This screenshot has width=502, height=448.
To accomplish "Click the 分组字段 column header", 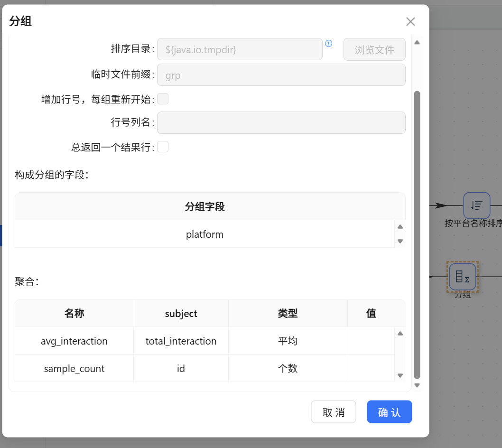I will click(205, 206).
